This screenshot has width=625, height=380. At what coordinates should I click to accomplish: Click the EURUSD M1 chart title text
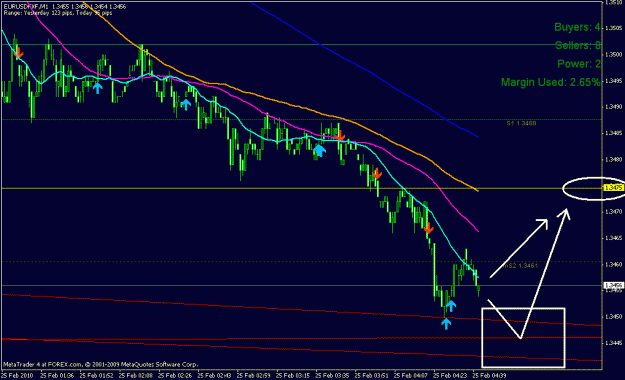click(65, 7)
